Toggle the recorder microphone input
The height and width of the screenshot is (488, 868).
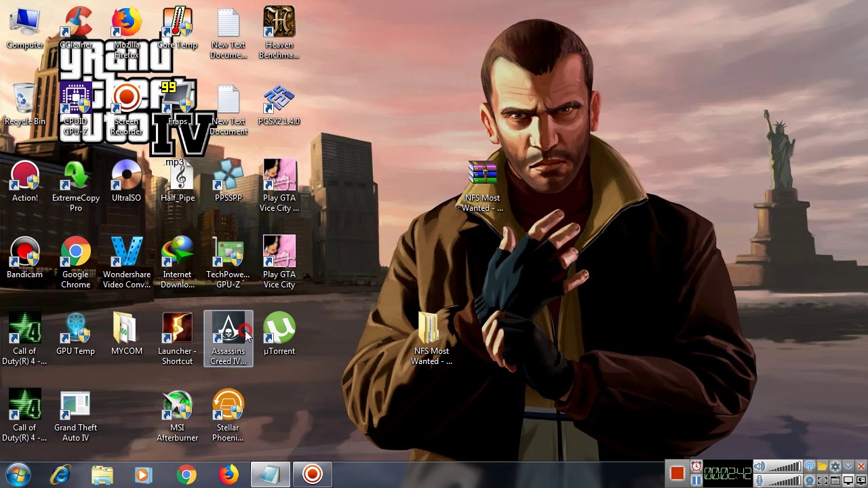(x=759, y=481)
